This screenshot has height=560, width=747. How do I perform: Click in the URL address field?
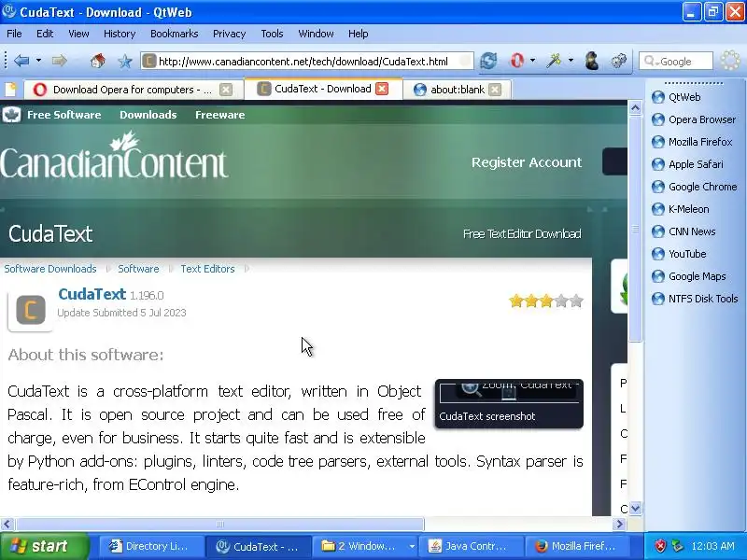tap(307, 62)
